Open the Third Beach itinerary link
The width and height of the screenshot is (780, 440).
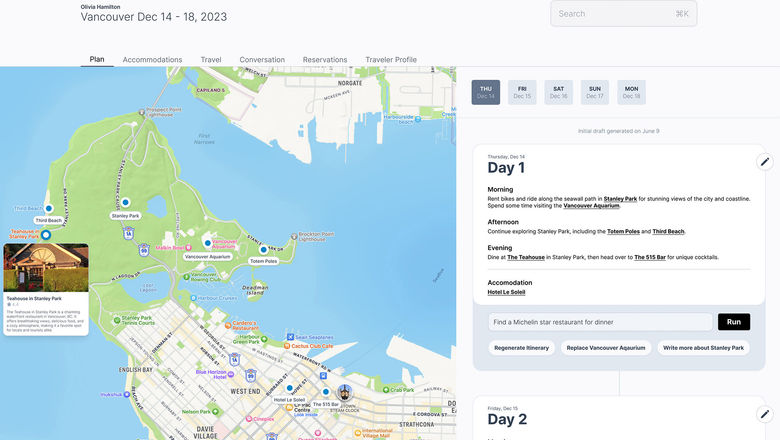coord(668,232)
